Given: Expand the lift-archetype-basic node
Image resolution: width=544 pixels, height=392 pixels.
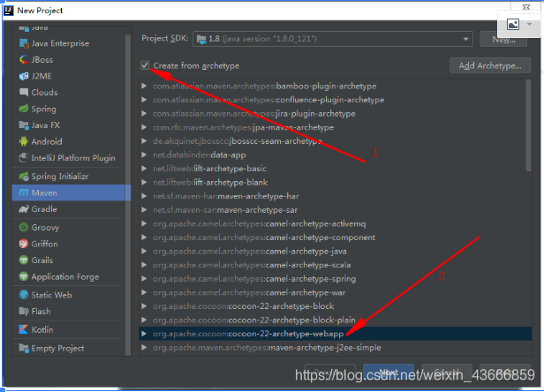Looking at the screenshot, I should click(x=144, y=169).
